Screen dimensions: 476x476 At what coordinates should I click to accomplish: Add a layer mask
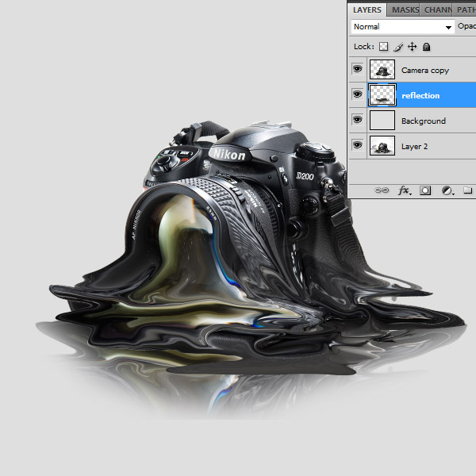pos(425,190)
